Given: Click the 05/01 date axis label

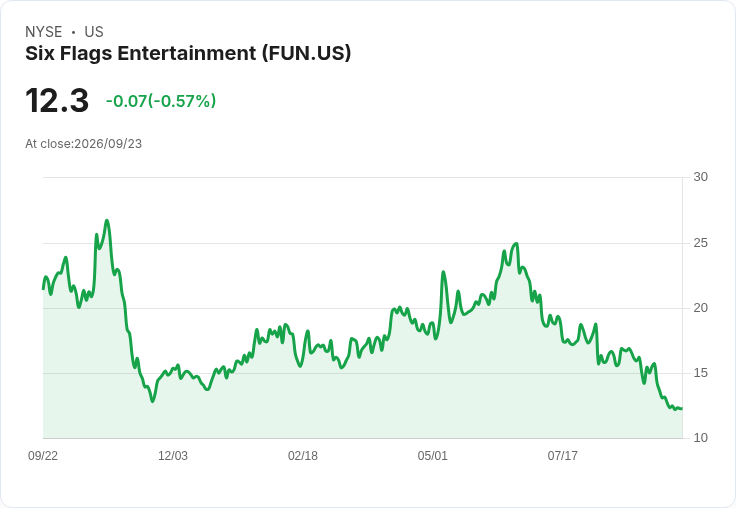Looking at the screenshot, I should pos(432,456).
